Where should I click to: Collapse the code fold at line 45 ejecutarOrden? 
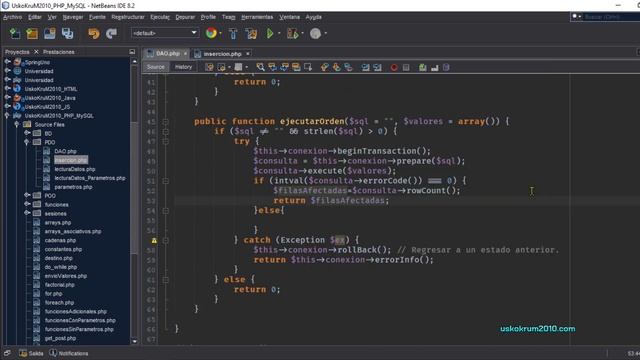tap(165, 122)
